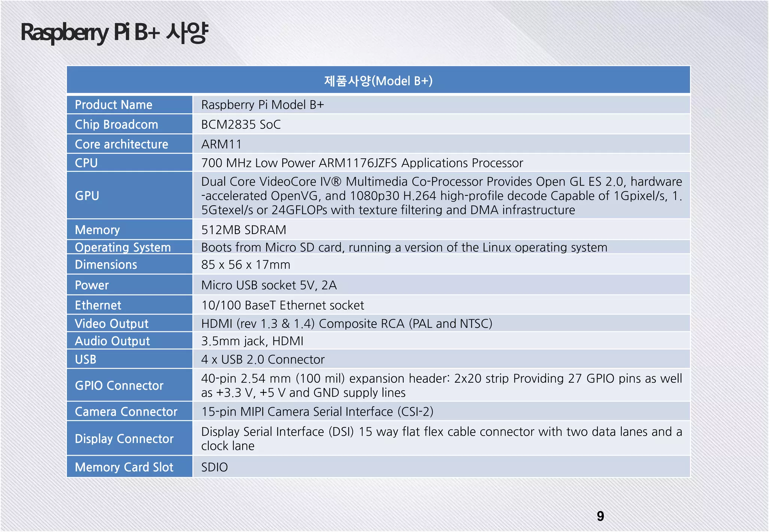Click the 'Camera Connector' label cell
The height and width of the screenshot is (532, 769).
pyautogui.click(x=130, y=411)
